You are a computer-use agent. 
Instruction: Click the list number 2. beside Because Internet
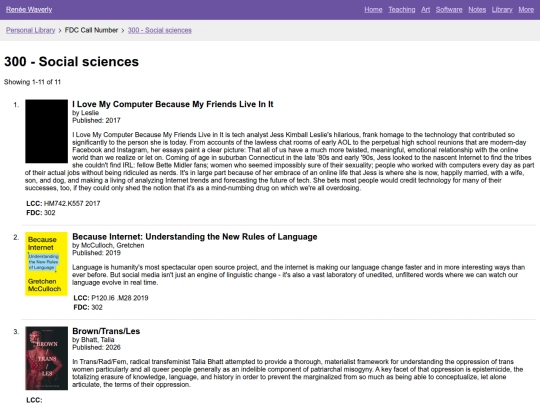click(16, 237)
